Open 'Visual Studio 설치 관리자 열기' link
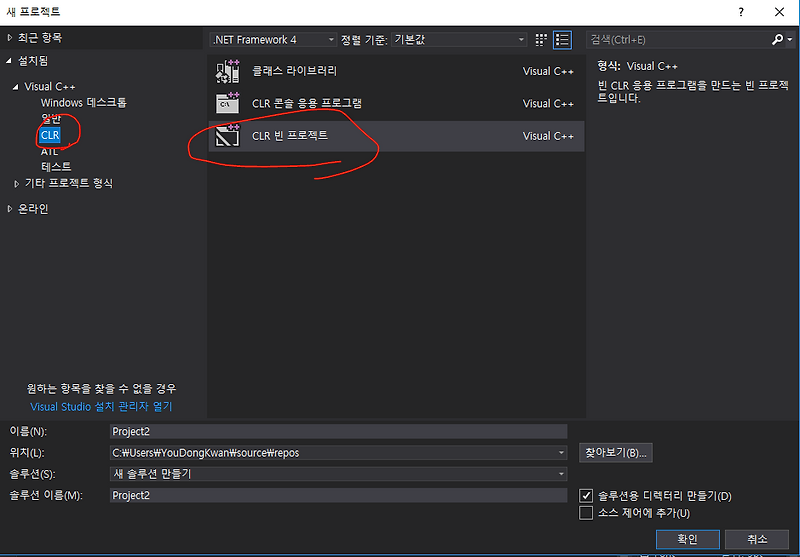This screenshot has height=557, width=800. click(102, 407)
